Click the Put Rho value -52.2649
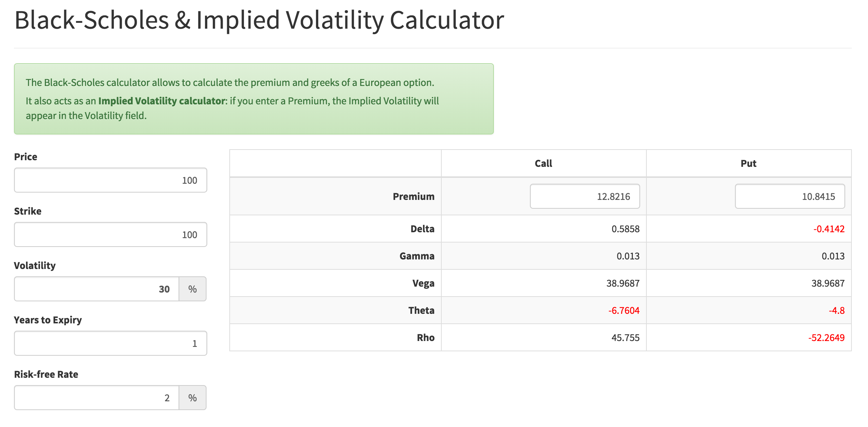The height and width of the screenshot is (427, 868). [x=826, y=338]
